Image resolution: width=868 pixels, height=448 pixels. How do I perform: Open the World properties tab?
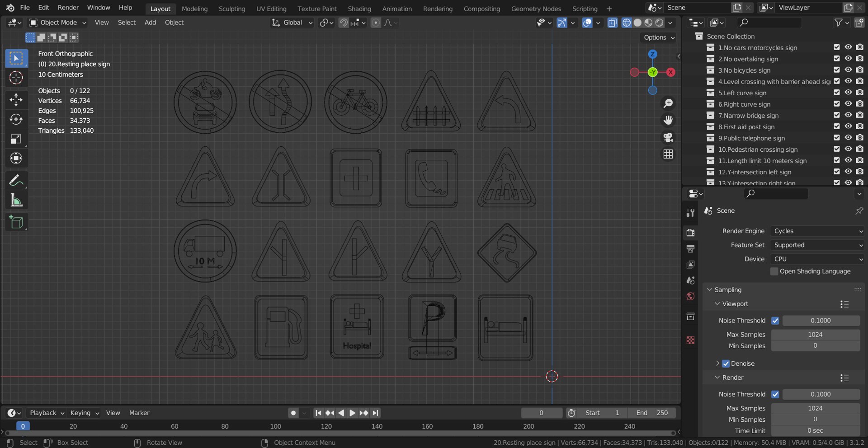690,296
